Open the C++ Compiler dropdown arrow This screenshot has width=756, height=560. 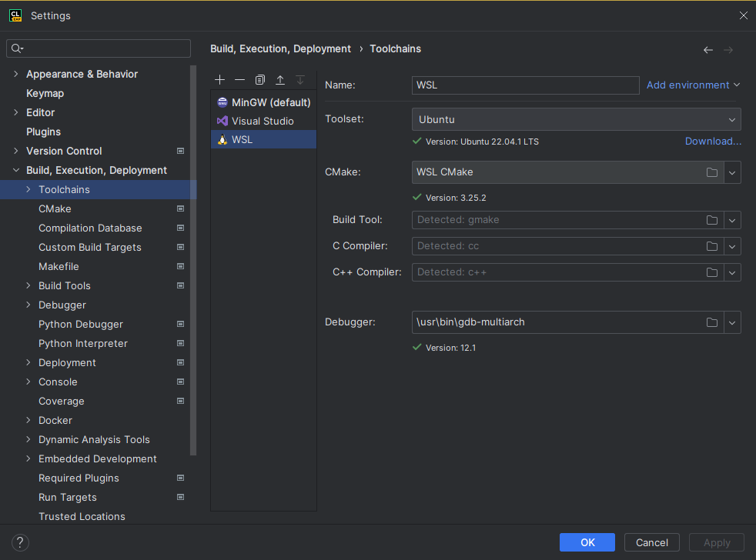click(x=732, y=272)
